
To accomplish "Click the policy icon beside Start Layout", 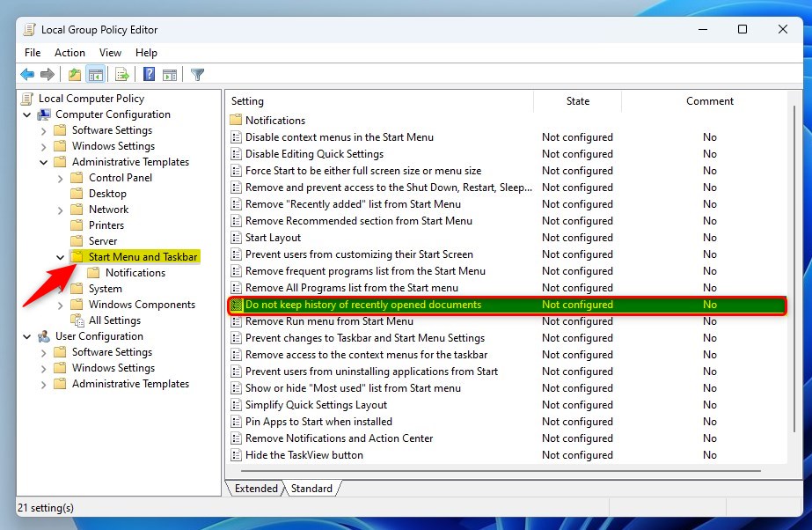I will click(x=236, y=238).
